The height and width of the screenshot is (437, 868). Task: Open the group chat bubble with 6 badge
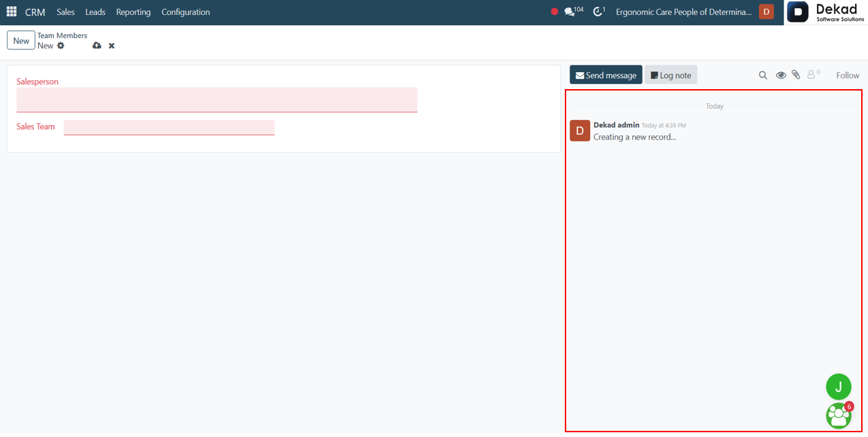[x=839, y=416]
